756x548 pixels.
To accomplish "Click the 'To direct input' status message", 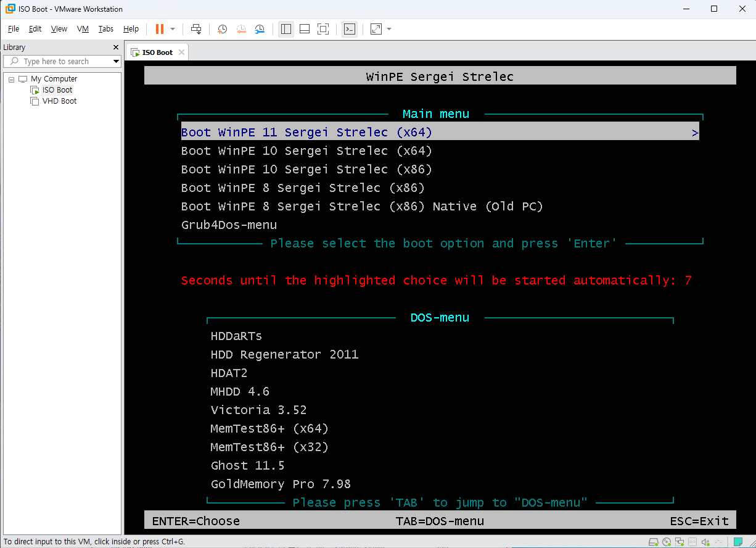I will click(94, 542).
